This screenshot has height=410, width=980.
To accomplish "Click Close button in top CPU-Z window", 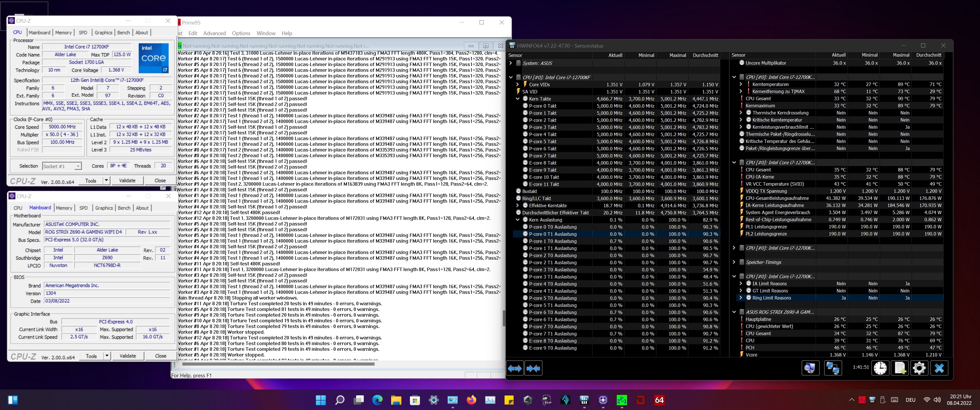I will tap(160, 181).
